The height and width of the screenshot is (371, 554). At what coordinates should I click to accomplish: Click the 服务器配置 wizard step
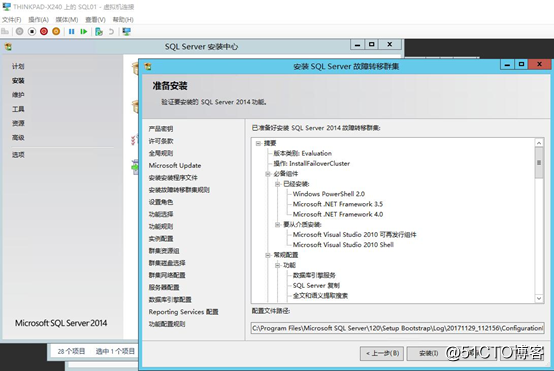[164, 287]
